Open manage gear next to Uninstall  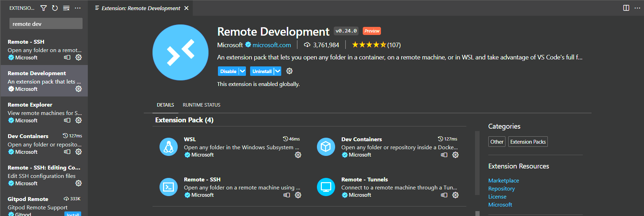pos(289,71)
